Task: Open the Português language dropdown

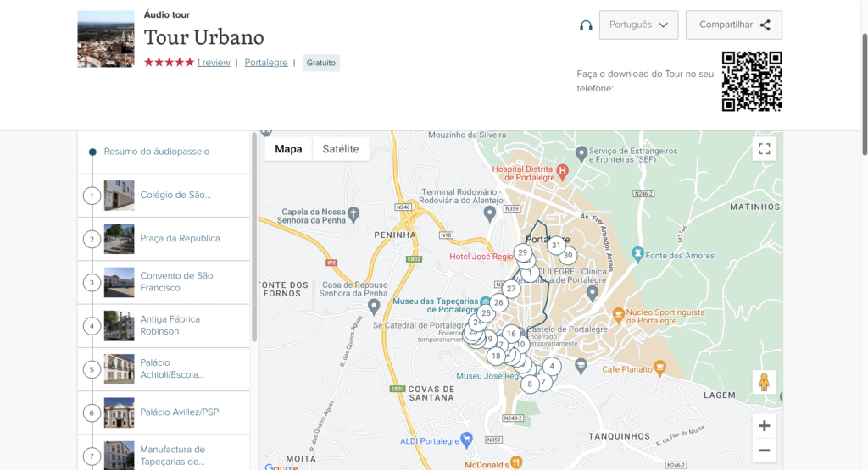Action: point(638,25)
